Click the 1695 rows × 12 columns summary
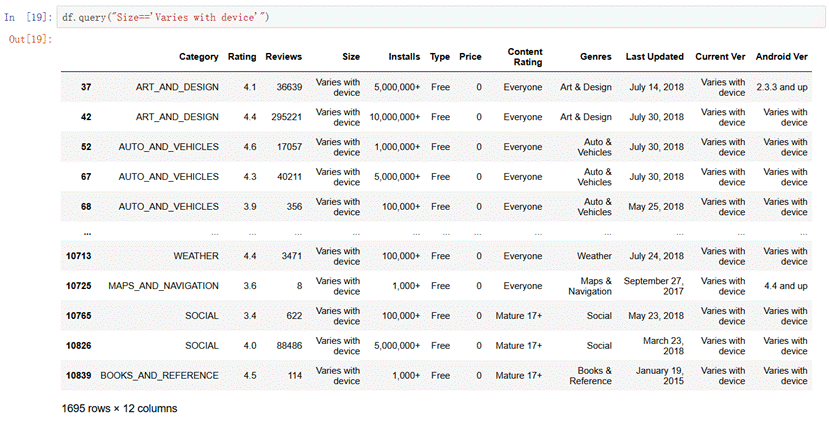The height and width of the screenshot is (425, 829). pos(119,409)
